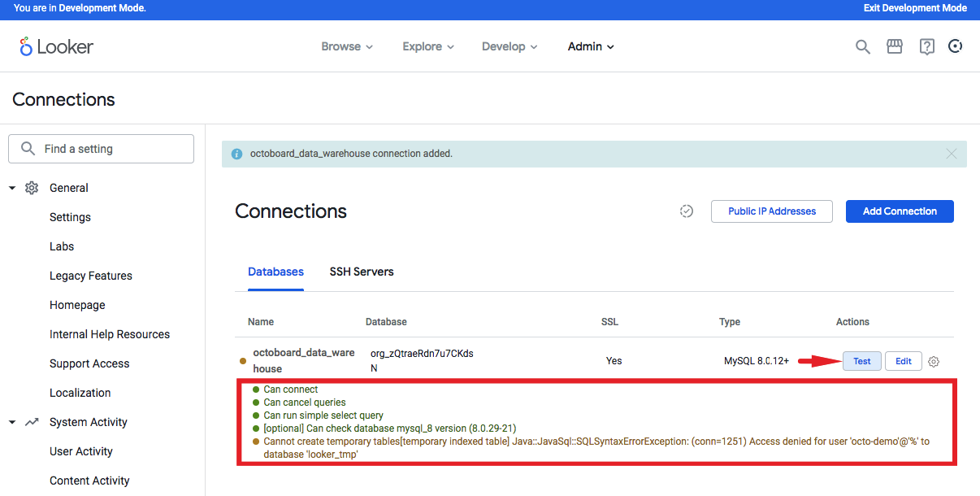This screenshot has width=980, height=496.
Task: Click the octoboard_data_warehouse connection name
Action: pyautogui.click(x=304, y=361)
